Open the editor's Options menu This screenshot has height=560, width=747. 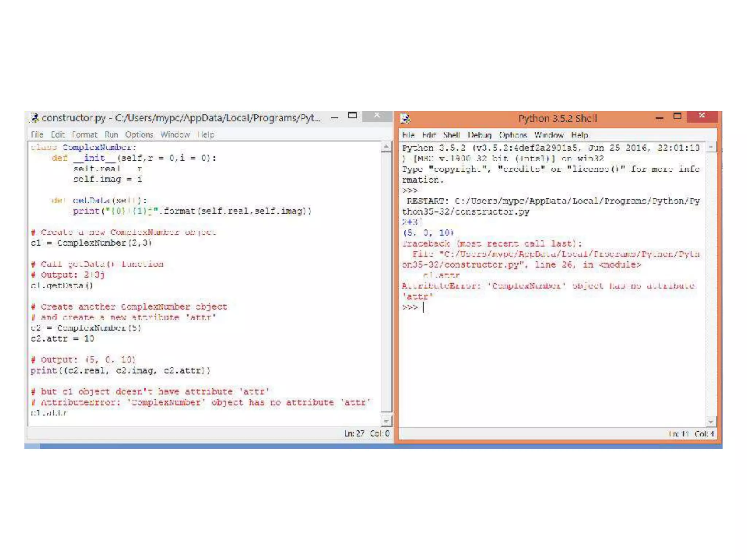point(139,135)
